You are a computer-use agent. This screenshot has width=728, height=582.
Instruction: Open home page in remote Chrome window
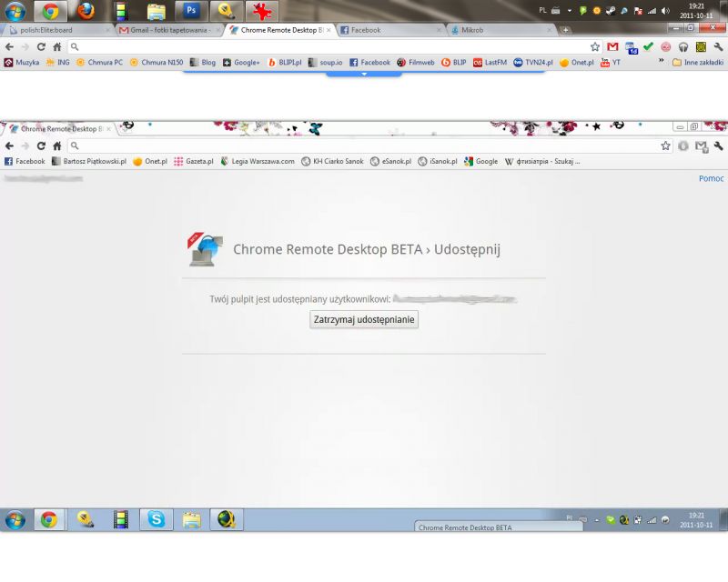[57, 145]
